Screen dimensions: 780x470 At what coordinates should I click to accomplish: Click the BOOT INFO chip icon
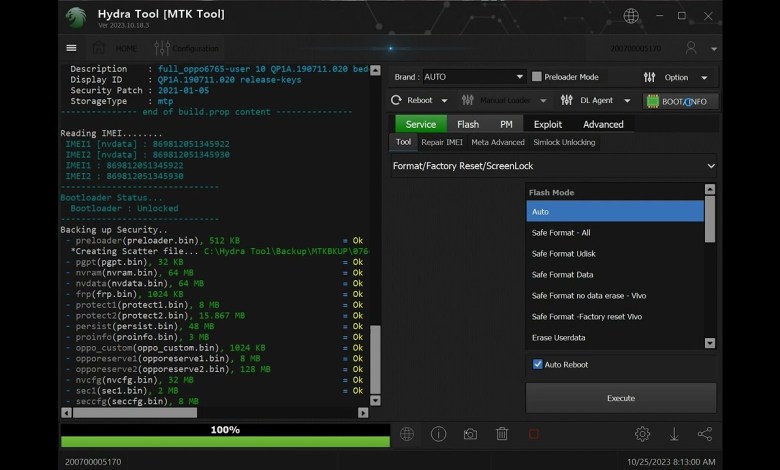pyautogui.click(x=652, y=101)
